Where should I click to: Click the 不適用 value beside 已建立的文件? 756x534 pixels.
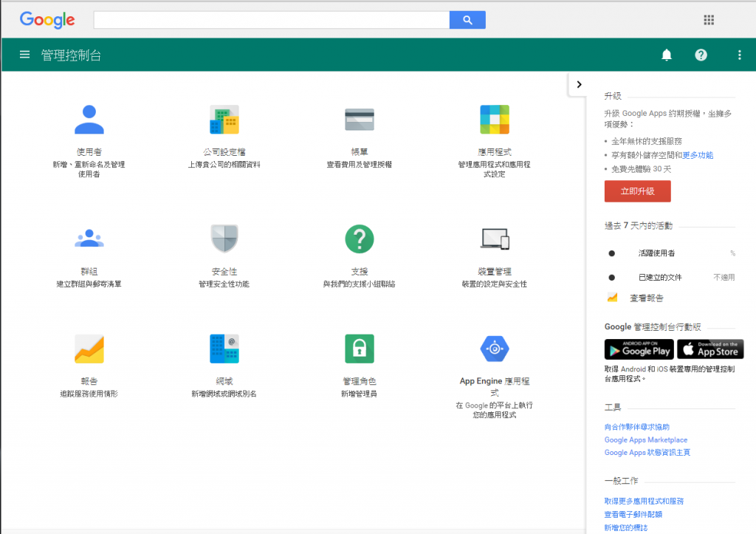pos(724,278)
